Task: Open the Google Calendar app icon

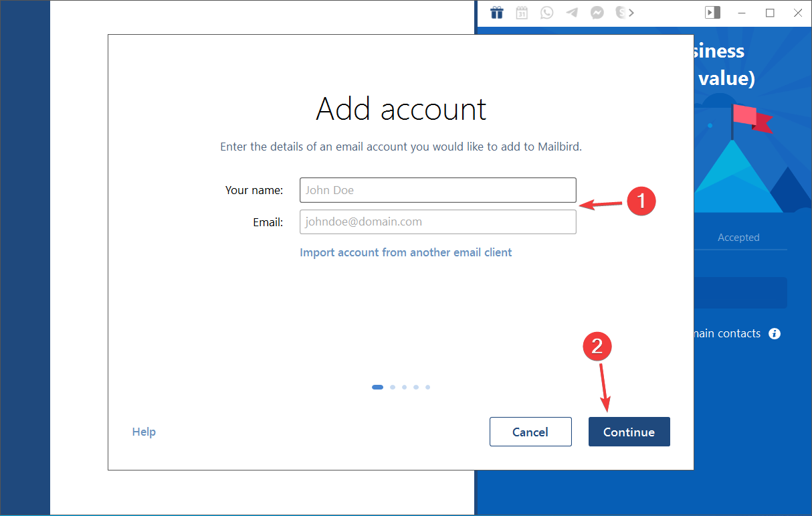Action: (522, 13)
